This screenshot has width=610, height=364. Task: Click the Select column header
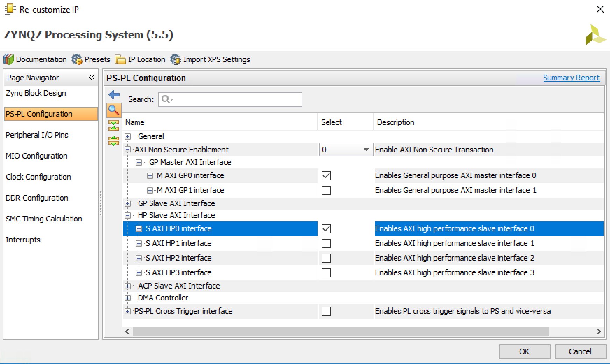(x=346, y=122)
